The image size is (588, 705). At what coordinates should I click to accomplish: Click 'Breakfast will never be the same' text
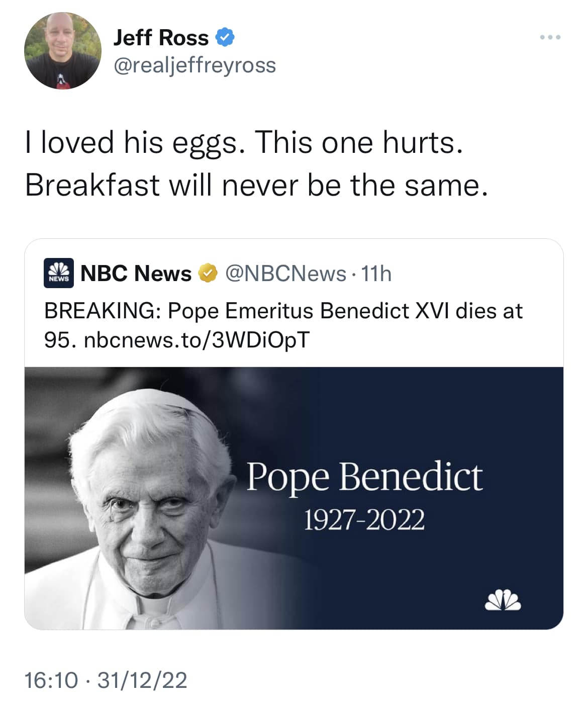click(x=256, y=185)
